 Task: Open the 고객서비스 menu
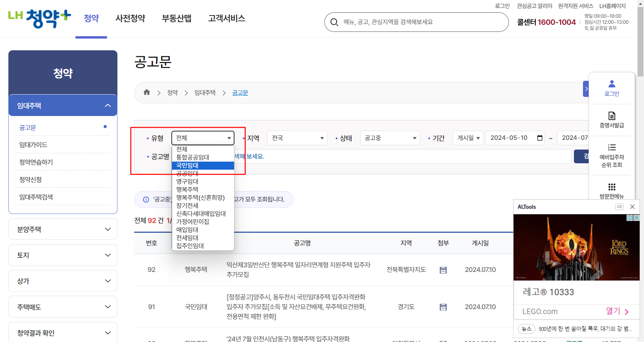226,18
